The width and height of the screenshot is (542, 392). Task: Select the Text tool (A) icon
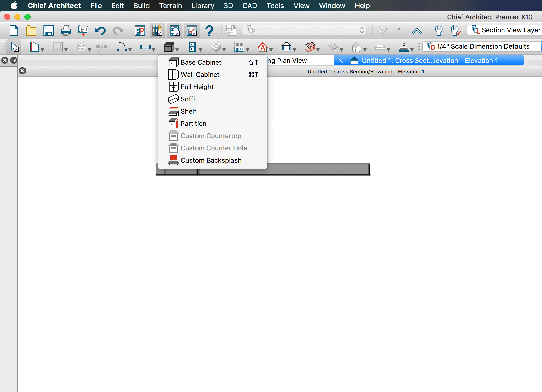coord(263,47)
